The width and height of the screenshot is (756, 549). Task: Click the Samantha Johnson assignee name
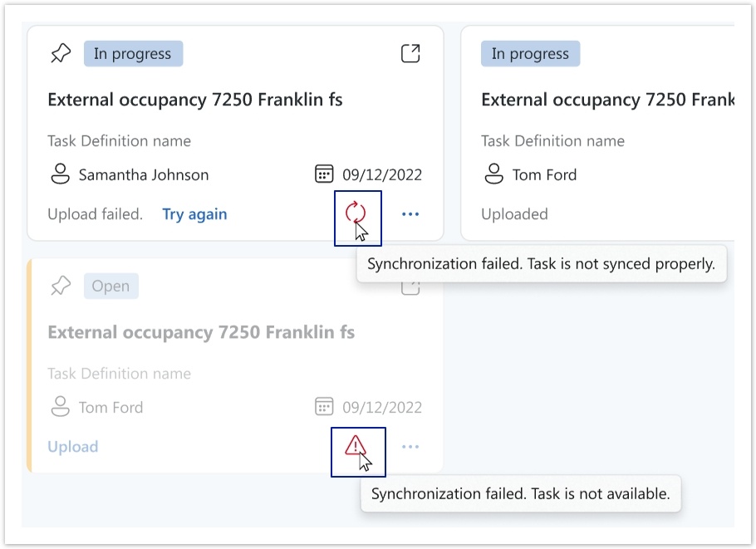[144, 175]
